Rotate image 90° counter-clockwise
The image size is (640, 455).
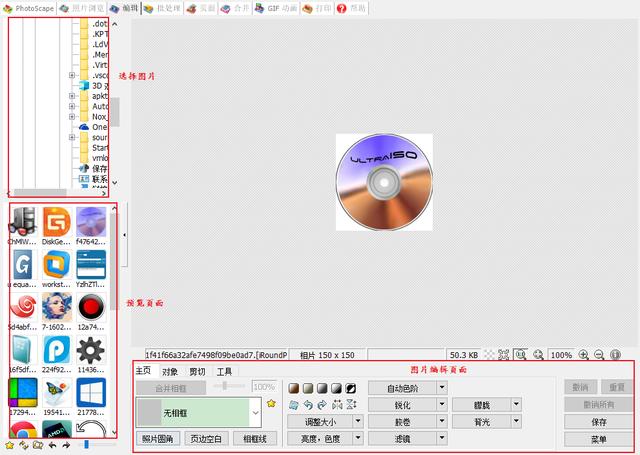(x=308, y=405)
